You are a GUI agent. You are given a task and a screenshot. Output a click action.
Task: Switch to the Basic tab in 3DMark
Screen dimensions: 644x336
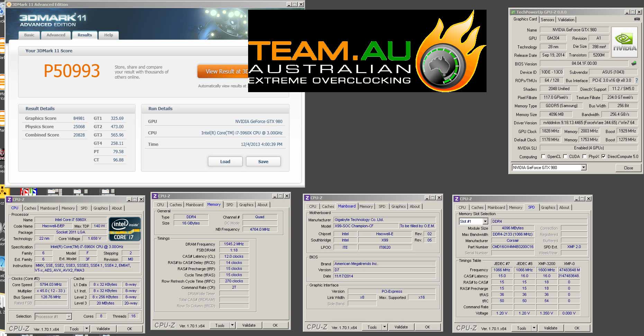coord(29,35)
